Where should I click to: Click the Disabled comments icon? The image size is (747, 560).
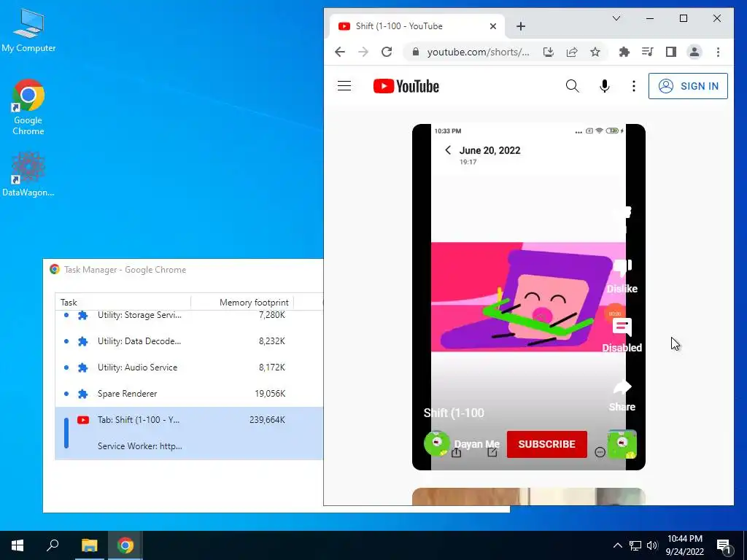(622, 327)
